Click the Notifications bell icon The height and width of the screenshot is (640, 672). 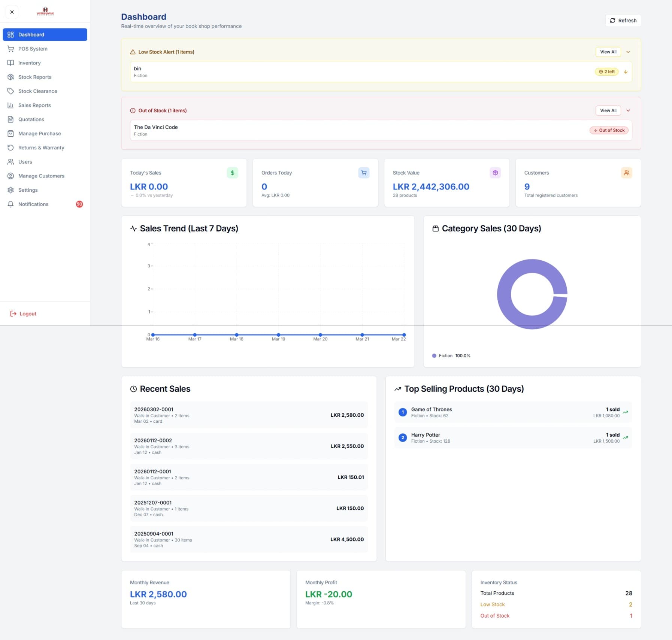11,204
